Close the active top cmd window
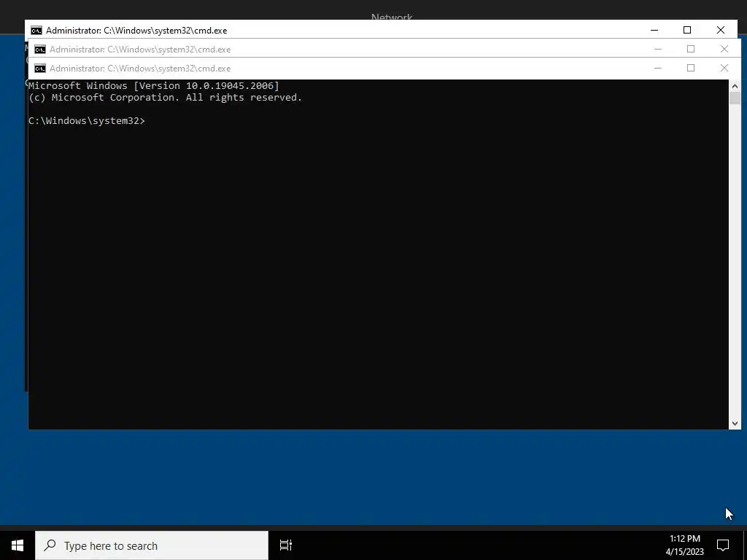 [x=720, y=30]
